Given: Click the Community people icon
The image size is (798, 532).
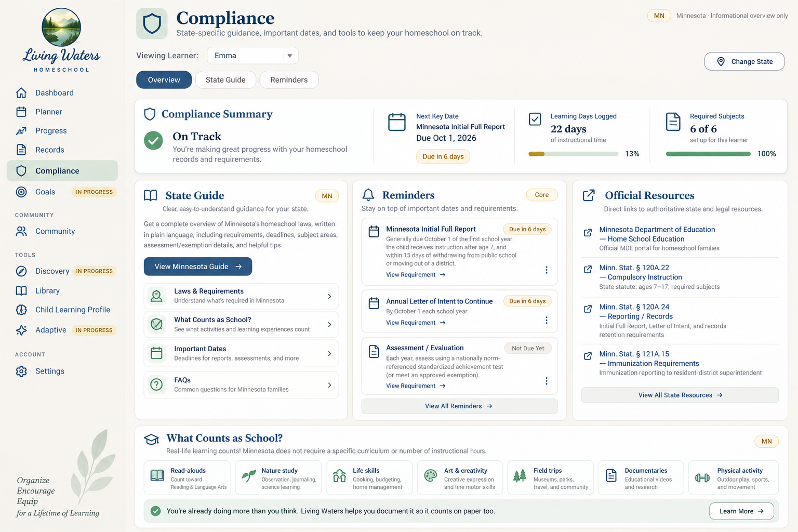Looking at the screenshot, I should 21,231.
